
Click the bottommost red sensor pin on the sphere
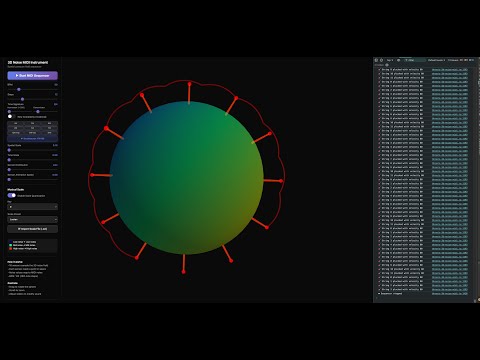(183, 272)
